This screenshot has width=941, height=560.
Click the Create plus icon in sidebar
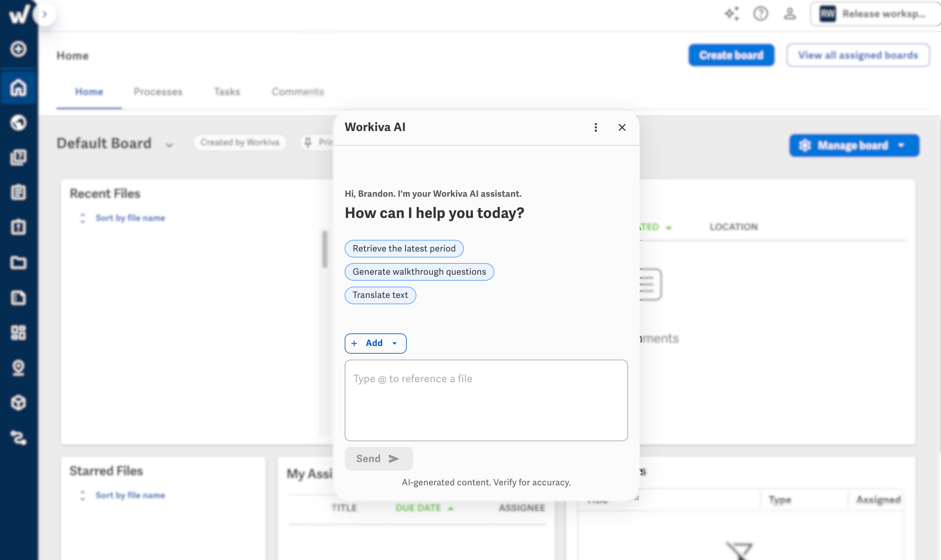[18, 49]
